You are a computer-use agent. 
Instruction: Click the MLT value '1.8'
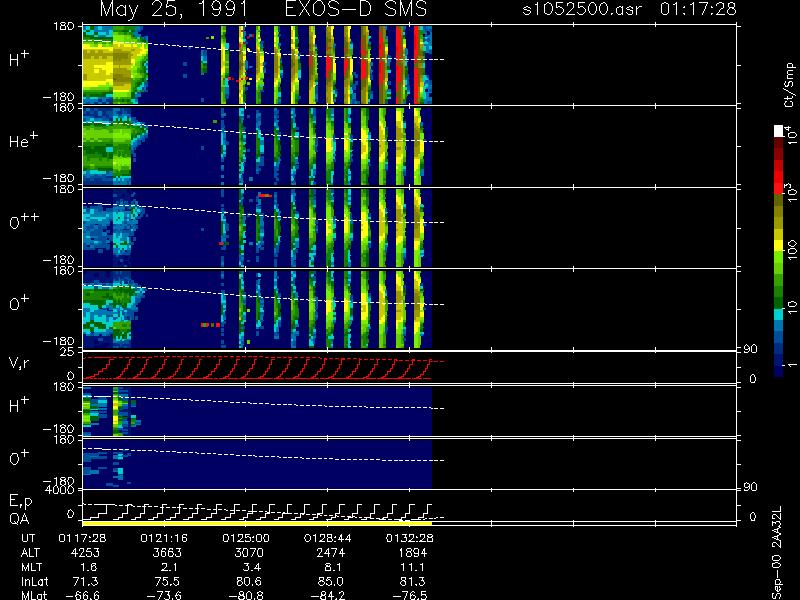(88, 567)
